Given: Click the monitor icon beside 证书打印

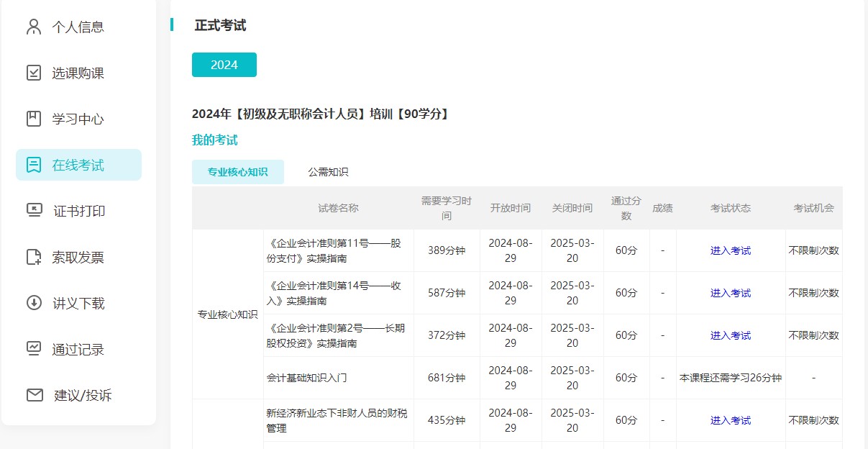Looking at the screenshot, I should tap(34, 211).
